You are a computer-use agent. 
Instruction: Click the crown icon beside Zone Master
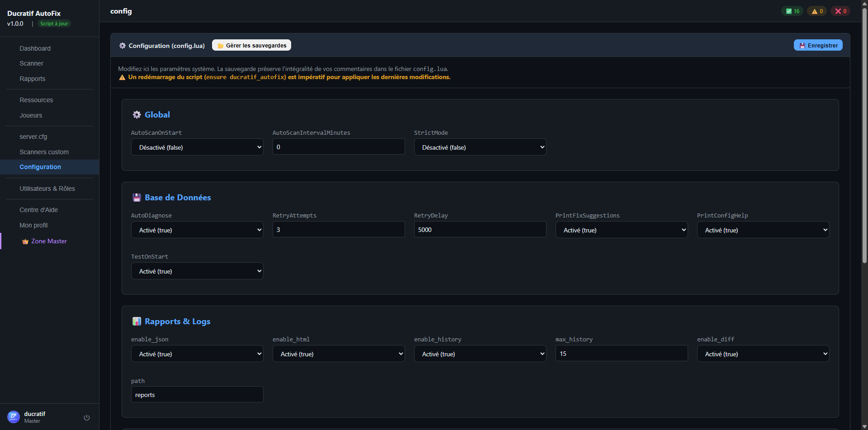click(x=25, y=241)
